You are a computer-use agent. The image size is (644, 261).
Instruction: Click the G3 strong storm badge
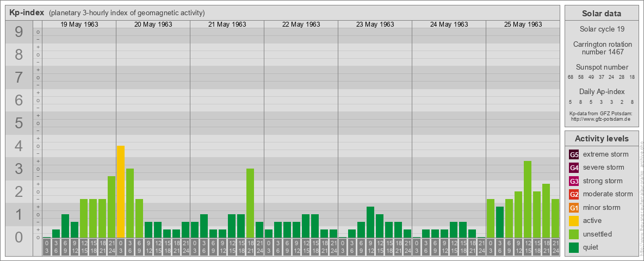pos(574,181)
